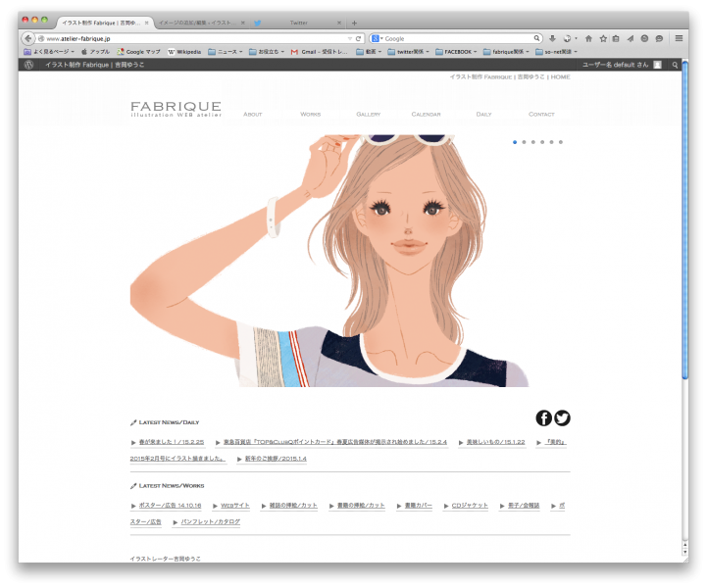
Task: Open the イラスト制作 Fabrique admin bar site link
Action: tap(94, 65)
